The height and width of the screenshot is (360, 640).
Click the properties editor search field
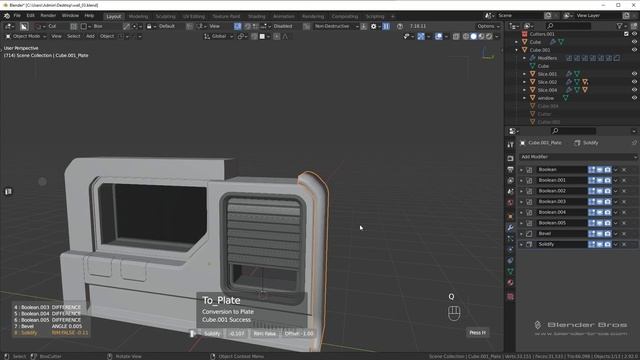(573, 131)
